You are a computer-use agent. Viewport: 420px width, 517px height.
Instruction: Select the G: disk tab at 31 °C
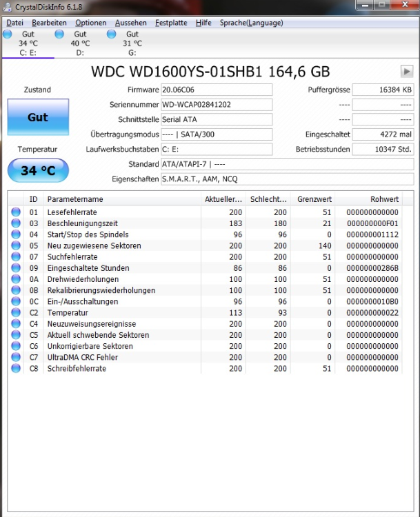point(132,43)
